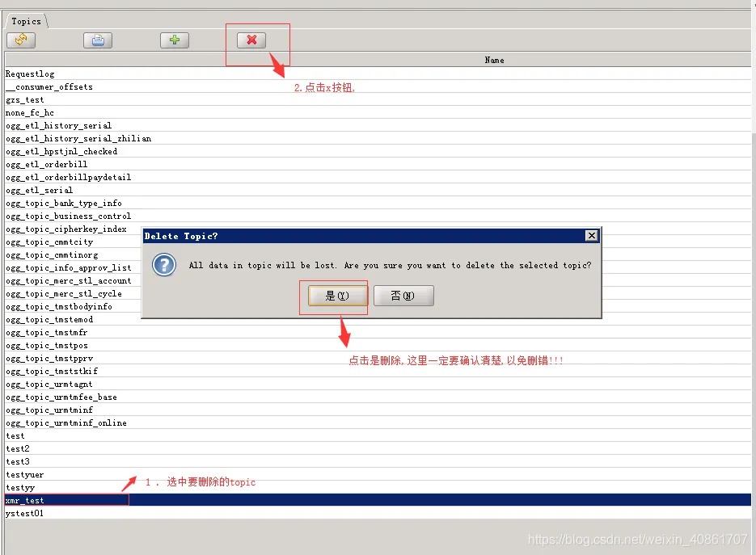Select the xmr_test topic row
Image resolution: width=756 pixels, height=555 pixels.
(x=378, y=500)
